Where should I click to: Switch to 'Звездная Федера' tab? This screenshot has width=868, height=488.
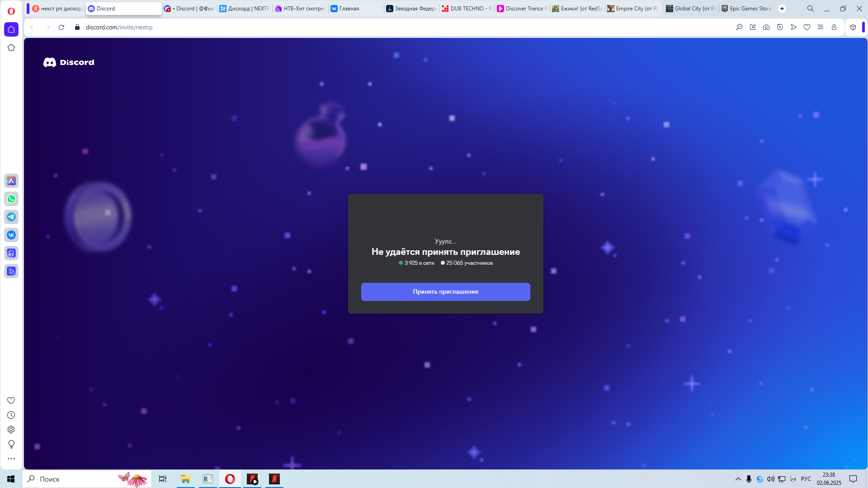[411, 9]
